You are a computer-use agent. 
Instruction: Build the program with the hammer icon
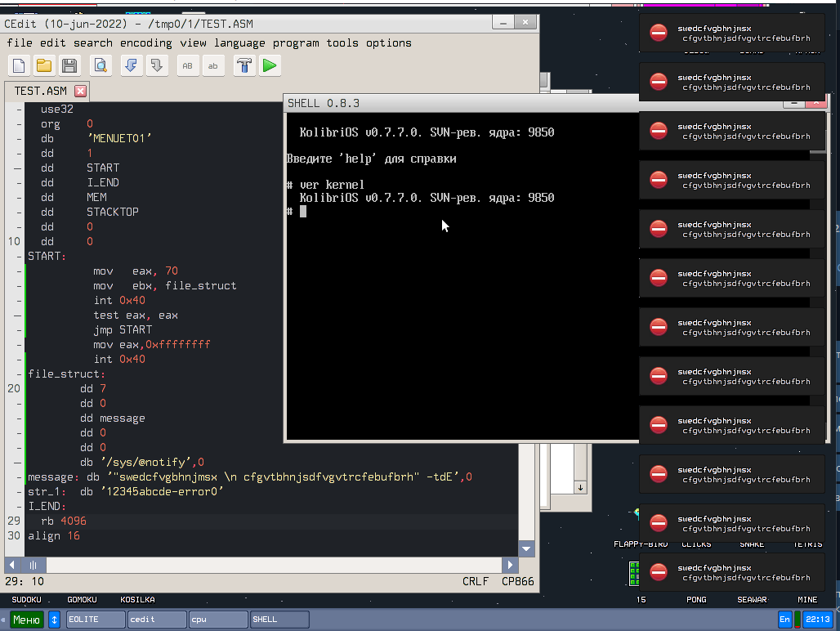coord(244,65)
